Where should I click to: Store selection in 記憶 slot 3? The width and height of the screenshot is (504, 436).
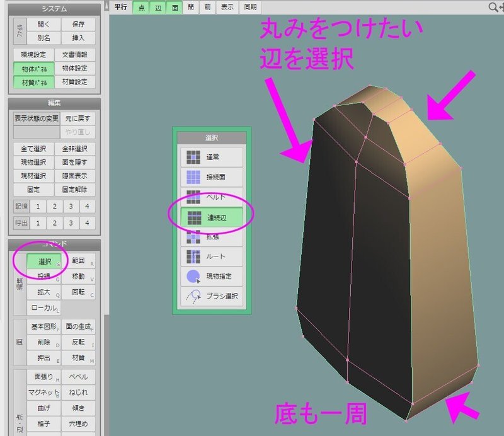click(x=71, y=207)
